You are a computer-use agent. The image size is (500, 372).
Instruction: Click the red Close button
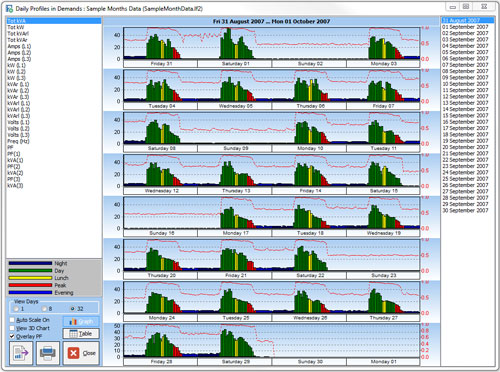pos(81,353)
